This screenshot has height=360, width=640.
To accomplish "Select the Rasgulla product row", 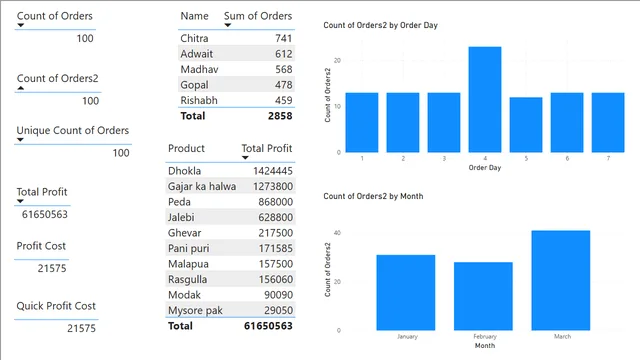I will tap(231, 279).
